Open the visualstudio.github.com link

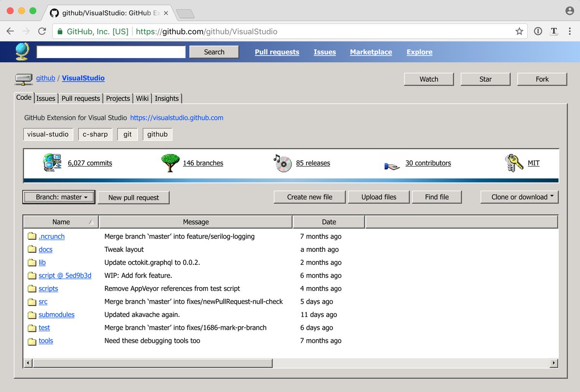(176, 117)
